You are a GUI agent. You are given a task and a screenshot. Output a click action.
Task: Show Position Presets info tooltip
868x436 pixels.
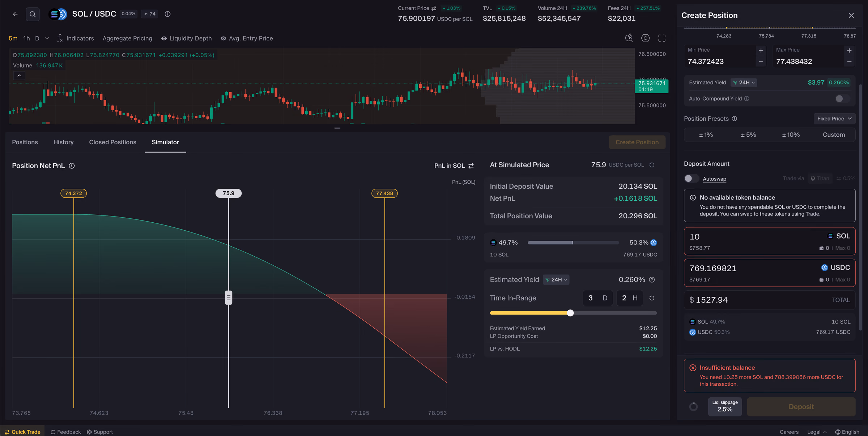734,119
